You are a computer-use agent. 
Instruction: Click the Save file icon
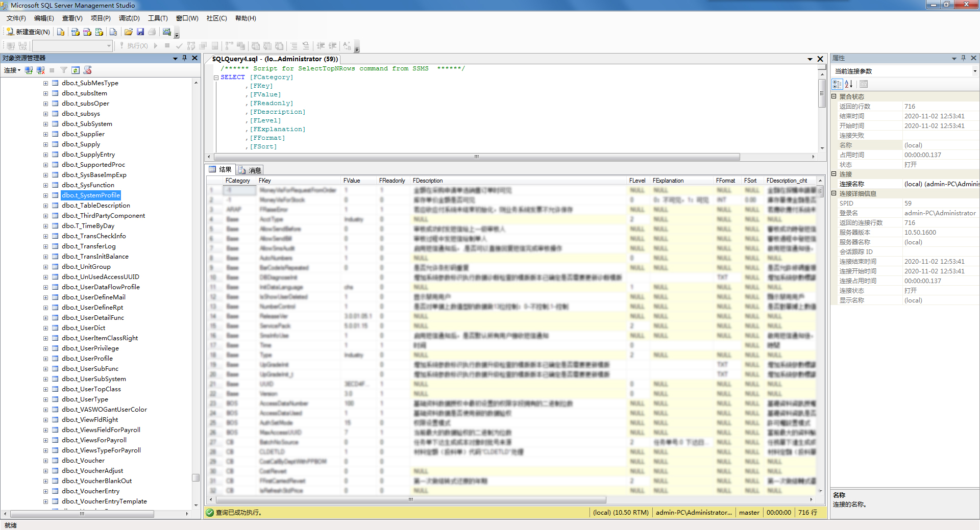pos(140,32)
